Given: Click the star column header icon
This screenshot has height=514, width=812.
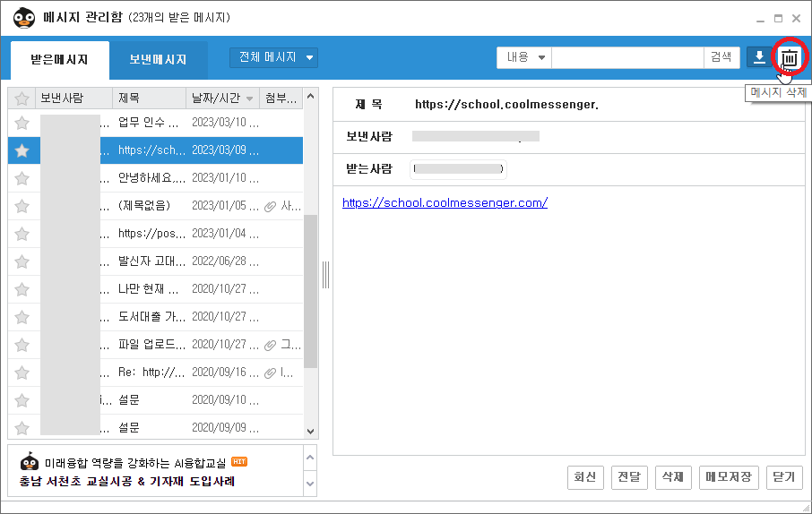Looking at the screenshot, I should tap(22, 98).
